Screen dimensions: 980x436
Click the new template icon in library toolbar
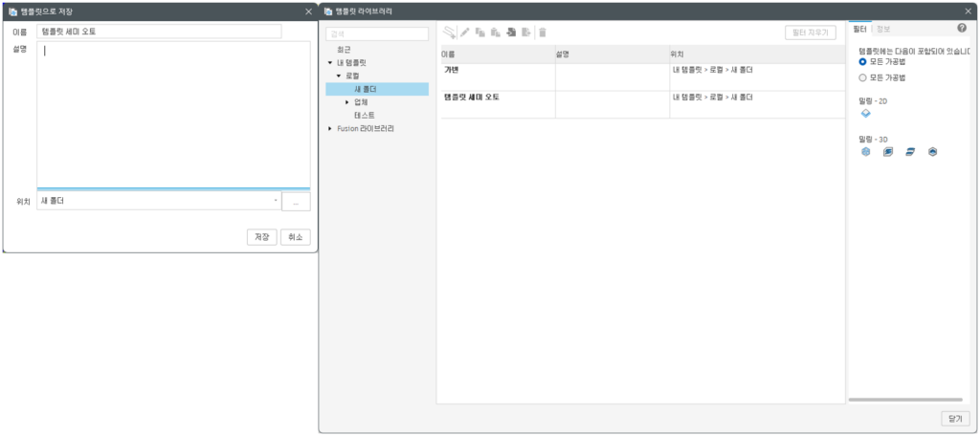coord(450,33)
